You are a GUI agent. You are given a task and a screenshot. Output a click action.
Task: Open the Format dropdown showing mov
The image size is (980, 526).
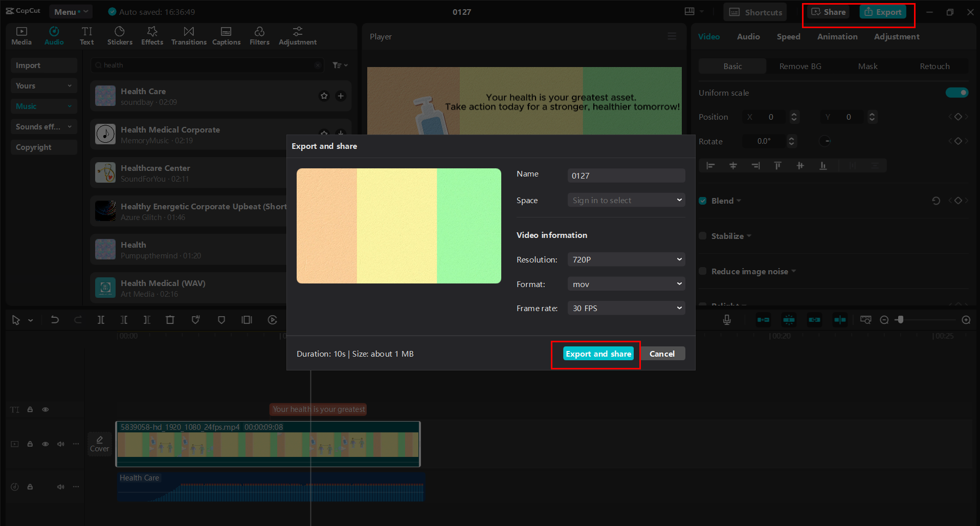click(626, 283)
